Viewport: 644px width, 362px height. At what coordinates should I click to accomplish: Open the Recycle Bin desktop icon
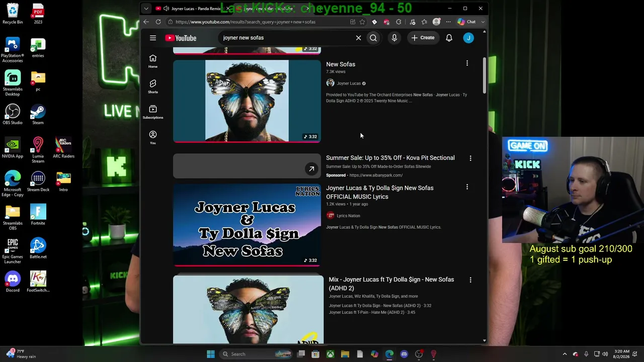[x=13, y=14]
